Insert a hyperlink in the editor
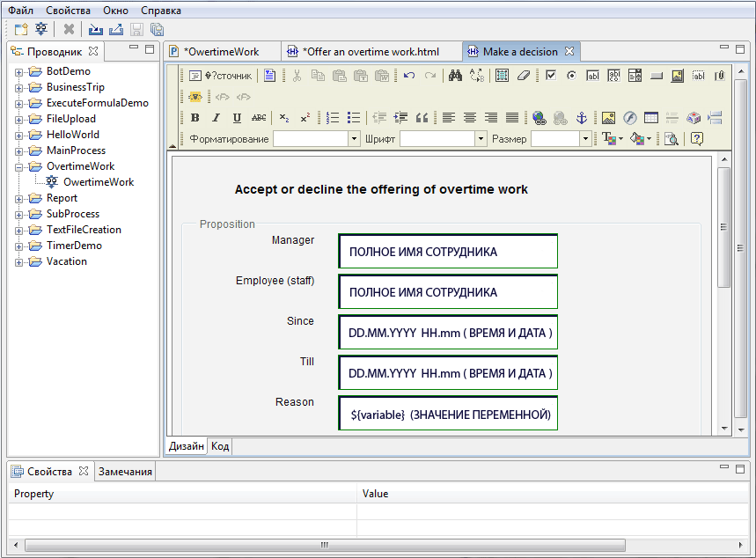 [538, 115]
